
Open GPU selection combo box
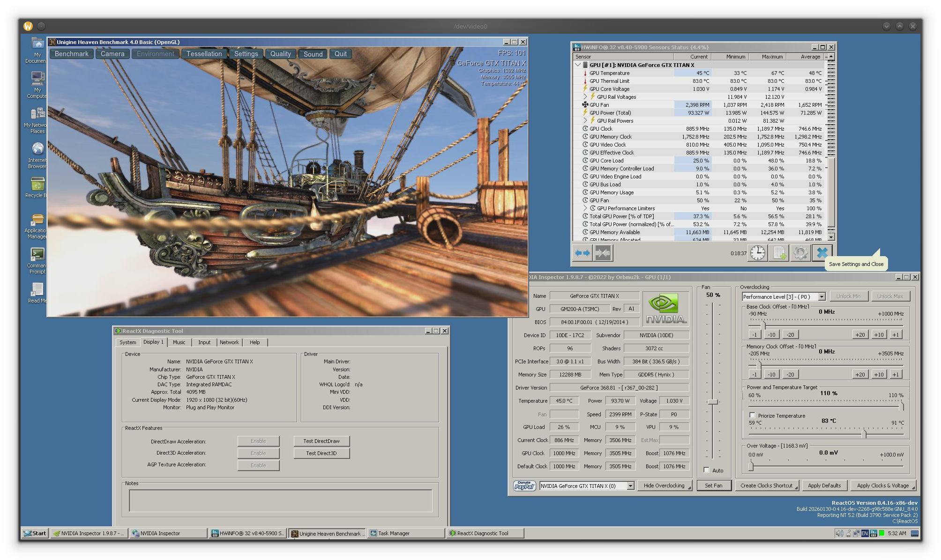(630, 486)
